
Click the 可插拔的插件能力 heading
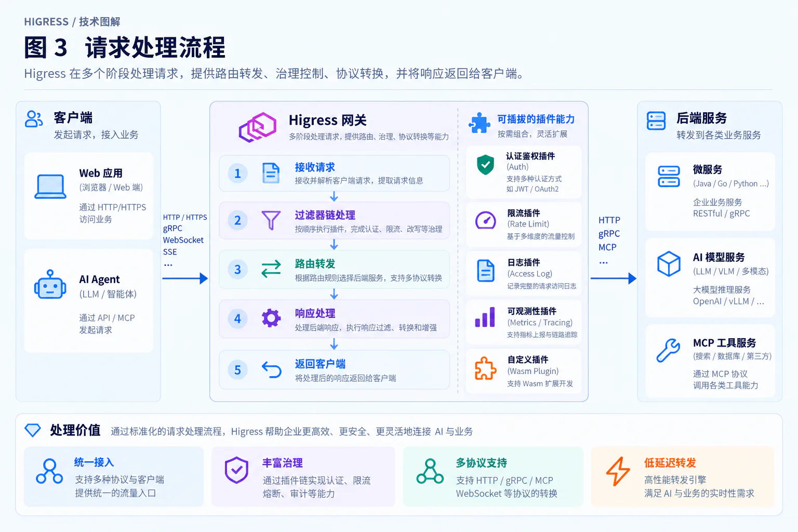tap(536, 119)
